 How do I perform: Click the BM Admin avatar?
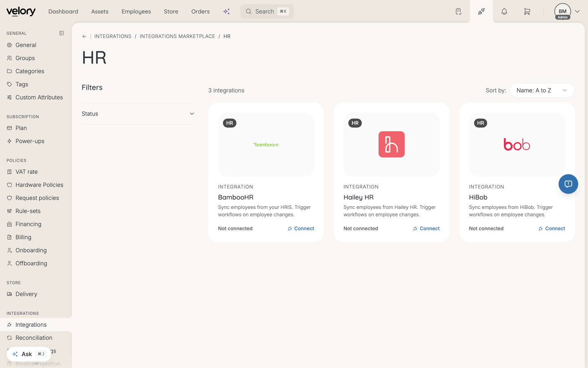click(563, 11)
